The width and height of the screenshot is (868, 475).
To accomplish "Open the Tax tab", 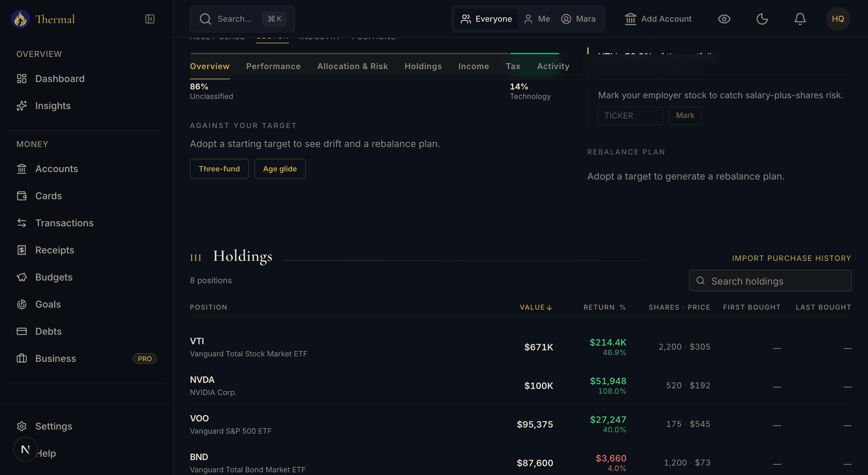I will (x=513, y=66).
